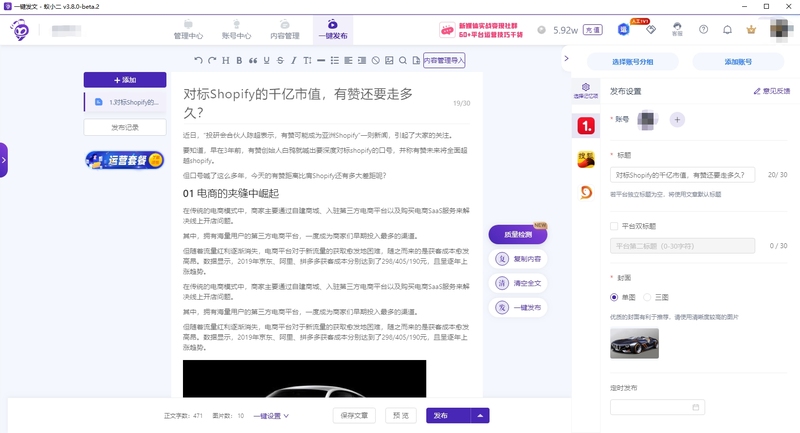Click the car cover thumbnail image
This screenshot has height=433, width=800.
click(x=634, y=343)
